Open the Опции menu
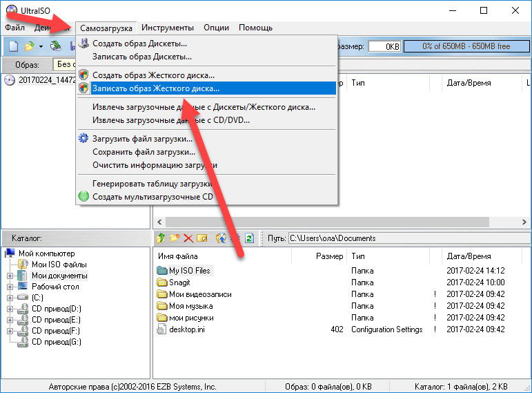The image size is (532, 393). point(216,28)
